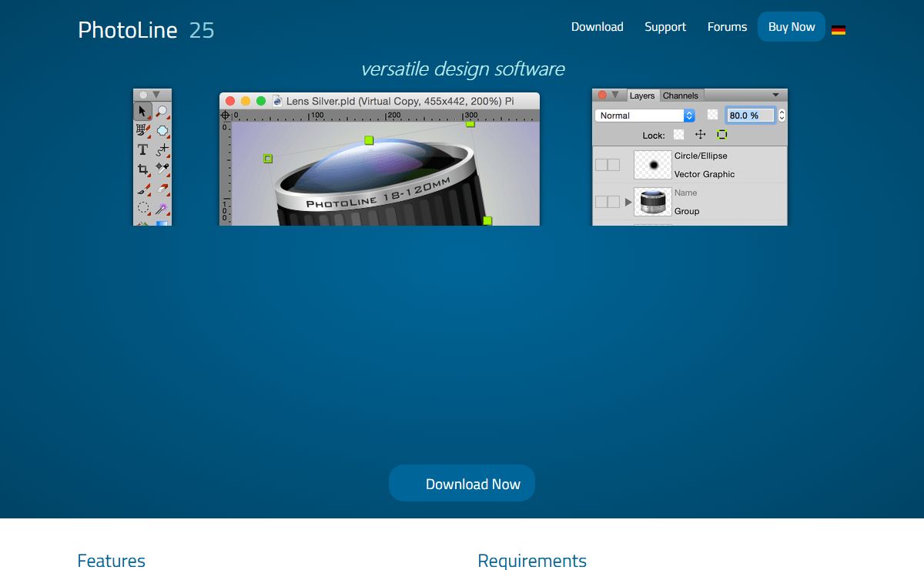Toggle the lock size green square icon
Screen dimensions: 924x570
721,134
